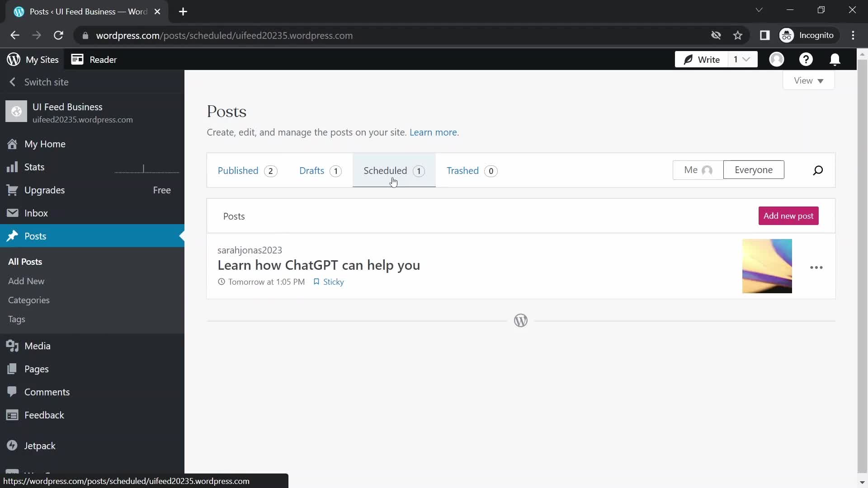The image size is (868, 488).
Task: Click the post thumbnail image
Action: pyautogui.click(x=767, y=266)
